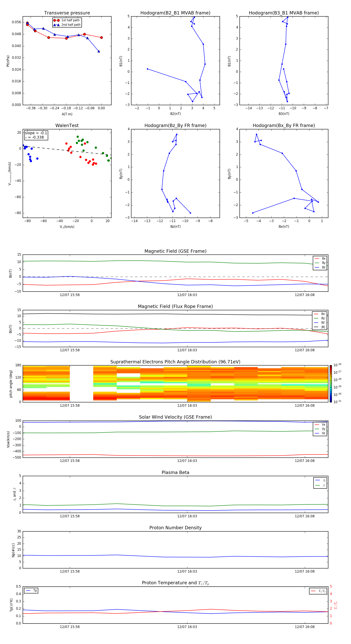The width and height of the screenshot is (351, 644).
Task: Click the "Transverse pressure" plot title
Action: click(67, 13)
